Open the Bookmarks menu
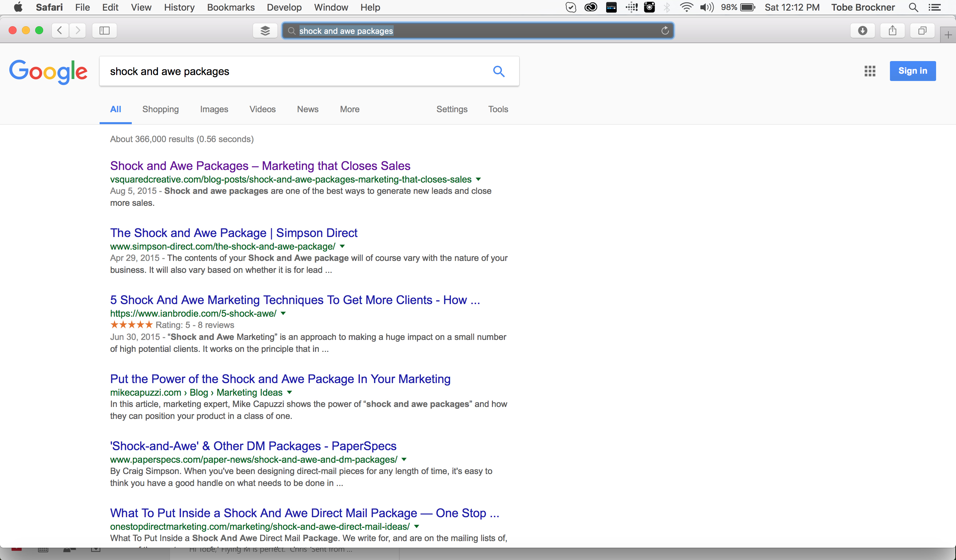 click(x=231, y=7)
